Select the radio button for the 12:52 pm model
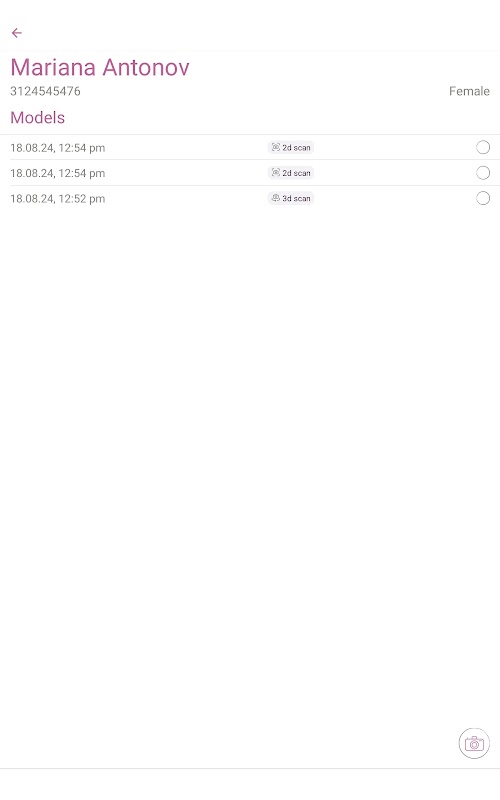Image resolution: width=500 pixels, height=800 pixels. point(483,198)
